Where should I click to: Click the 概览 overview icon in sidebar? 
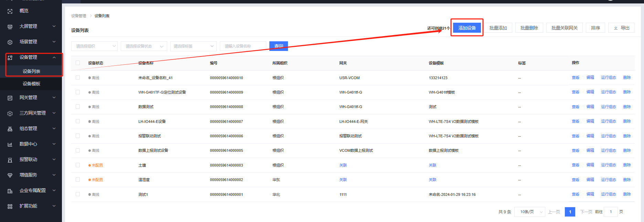tap(10, 11)
